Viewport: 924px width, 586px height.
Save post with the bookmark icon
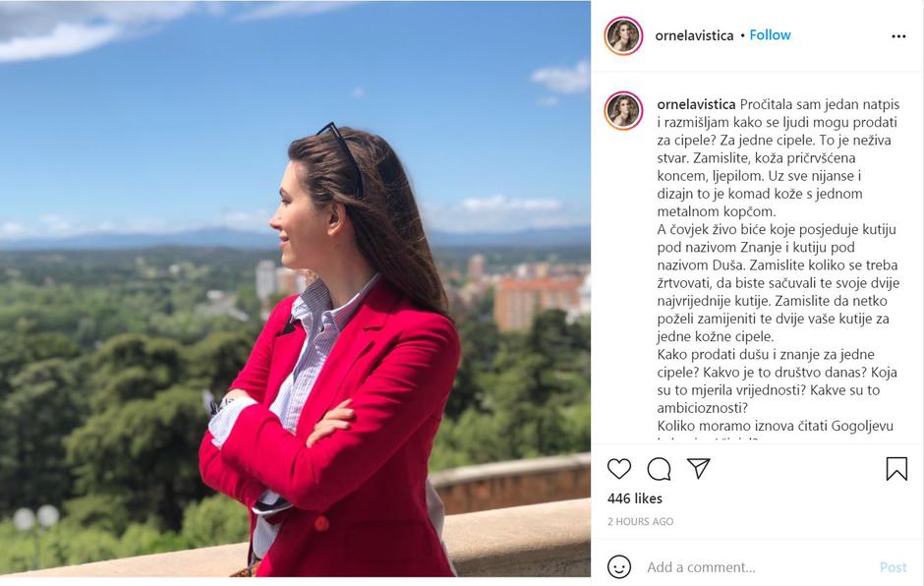pos(896,469)
